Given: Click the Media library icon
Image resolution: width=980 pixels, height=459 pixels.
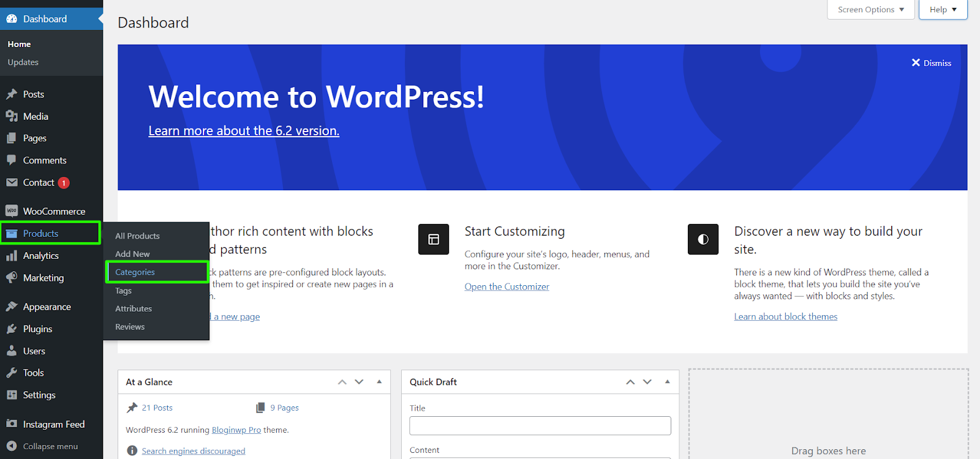Looking at the screenshot, I should pos(12,116).
